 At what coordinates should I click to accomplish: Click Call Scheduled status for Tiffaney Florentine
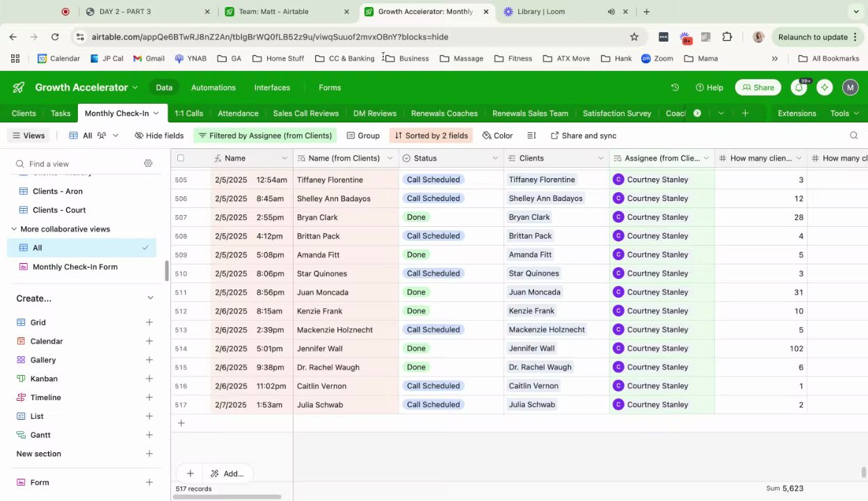tap(433, 180)
